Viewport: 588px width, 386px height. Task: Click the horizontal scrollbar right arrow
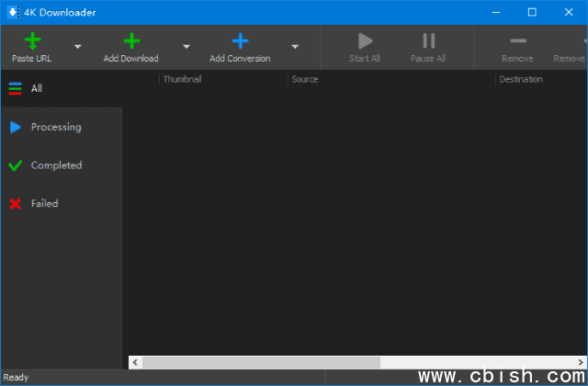[x=582, y=362]
